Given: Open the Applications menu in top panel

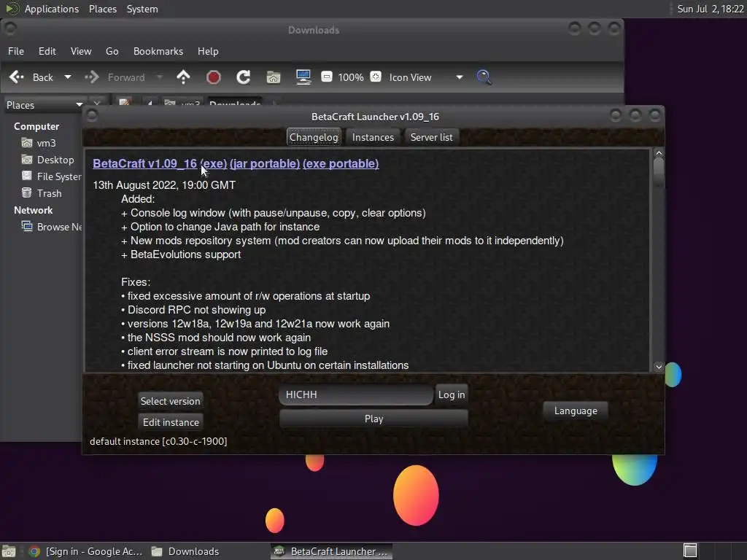Looking at the screenshot, I should click(52, 9).
